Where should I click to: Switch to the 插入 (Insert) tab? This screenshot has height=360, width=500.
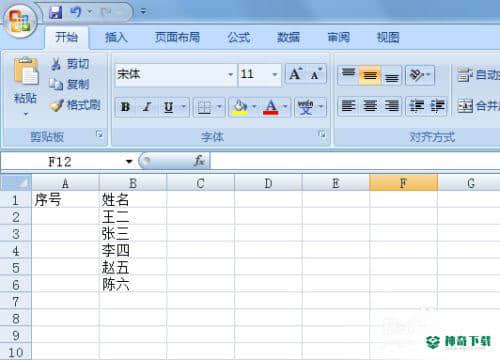point(116,37)
